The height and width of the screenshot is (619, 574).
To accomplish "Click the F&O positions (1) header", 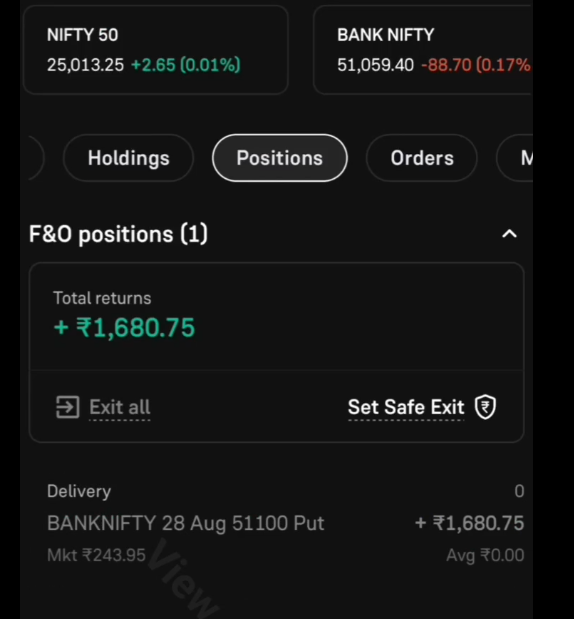I will (118, 234).
